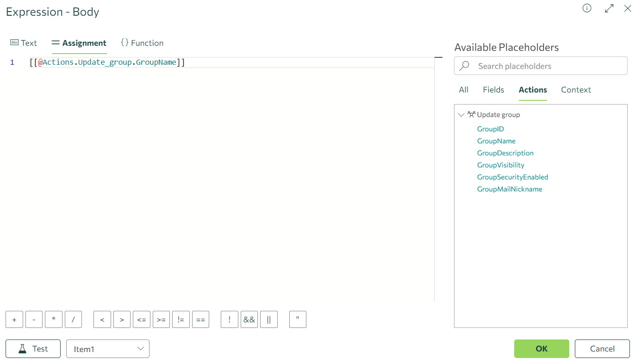Insert the logical OR operator

pyautogui.click(x=269, y=319)
